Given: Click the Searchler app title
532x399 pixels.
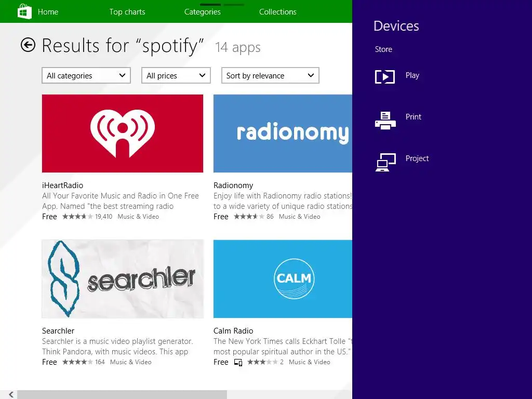Looking at the screenshot, I should click(x=58, y=331).
